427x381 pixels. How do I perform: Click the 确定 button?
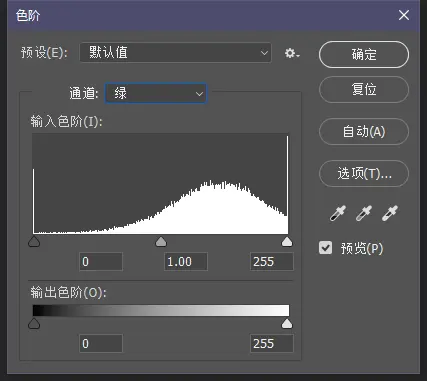[364, 54]
